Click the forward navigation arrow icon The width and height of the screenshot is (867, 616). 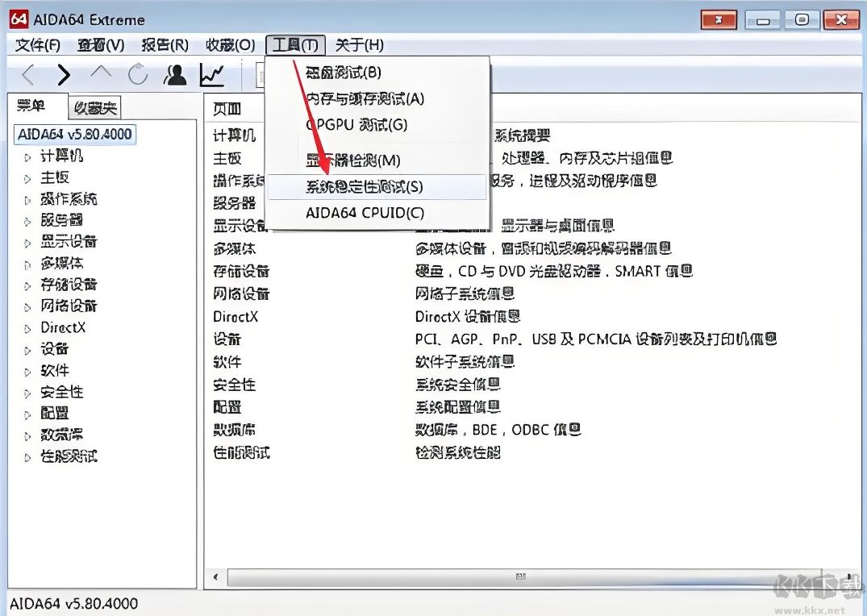point(62,74)
